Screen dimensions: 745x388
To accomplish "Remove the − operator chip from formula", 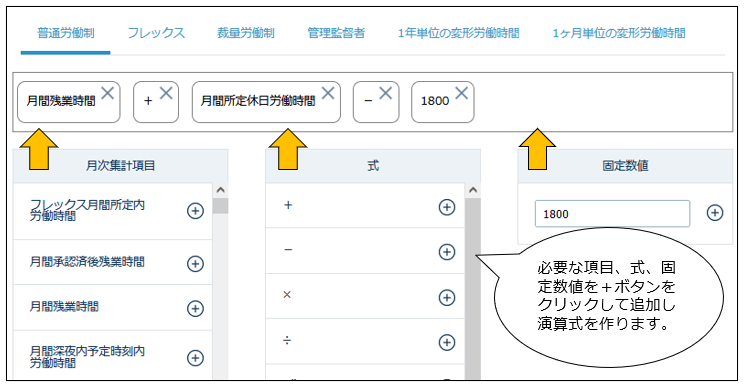I will [385, 93].
